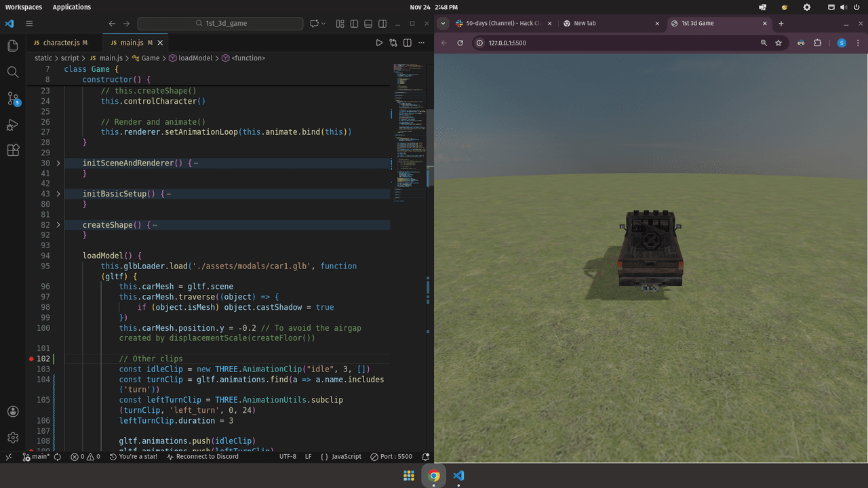The width and height of the screenshot is (868, 488).
Task: Expand the folded createShape method
Action: pyautogui.click(x=58, y=225)
